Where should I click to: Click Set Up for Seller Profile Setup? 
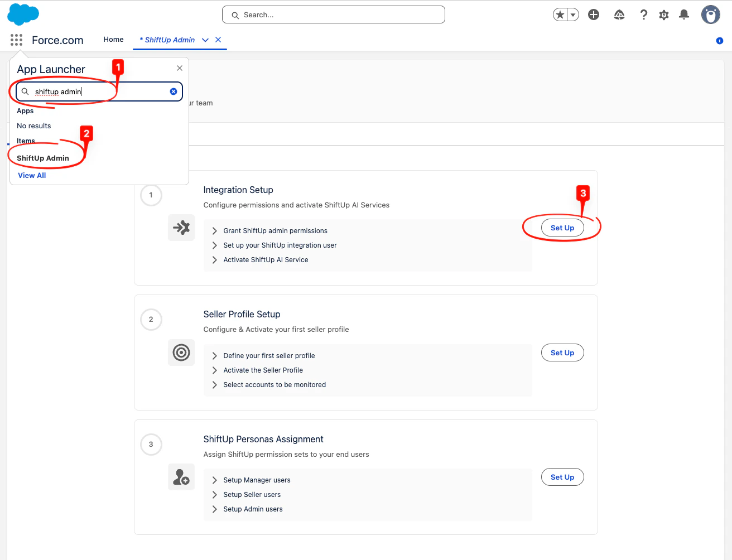click(562, 353)
